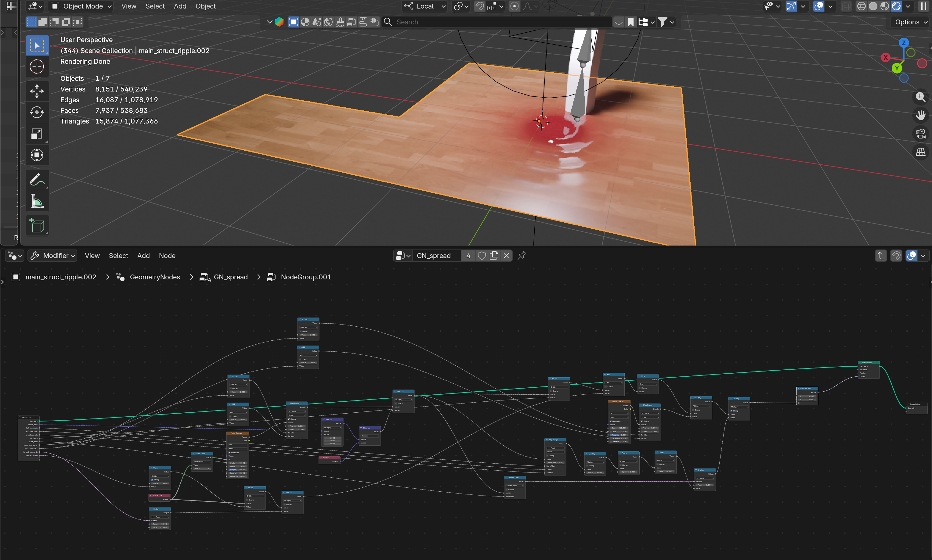Image resolution: width=932 pixels, height=560 pixels.
Task: Toggle proportional editing in the viewport header
Action: pyautogui.click(x=514, y=6)
